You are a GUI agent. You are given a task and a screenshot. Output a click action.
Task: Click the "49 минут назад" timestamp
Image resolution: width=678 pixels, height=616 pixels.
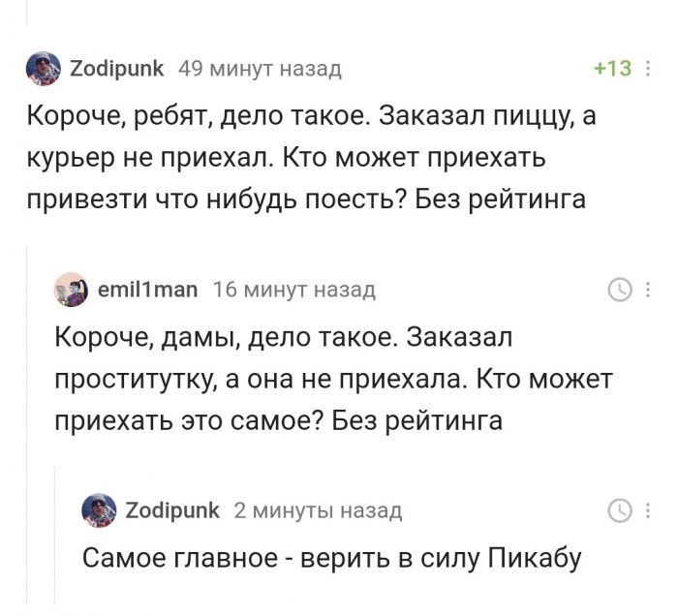click(x=260, y=68)
